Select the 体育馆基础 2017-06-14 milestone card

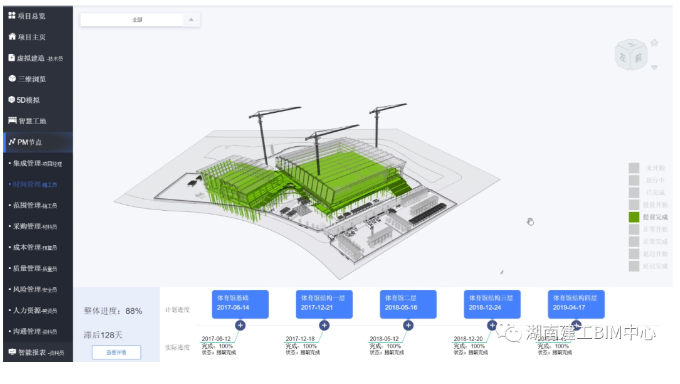click(x=240, y=304)
